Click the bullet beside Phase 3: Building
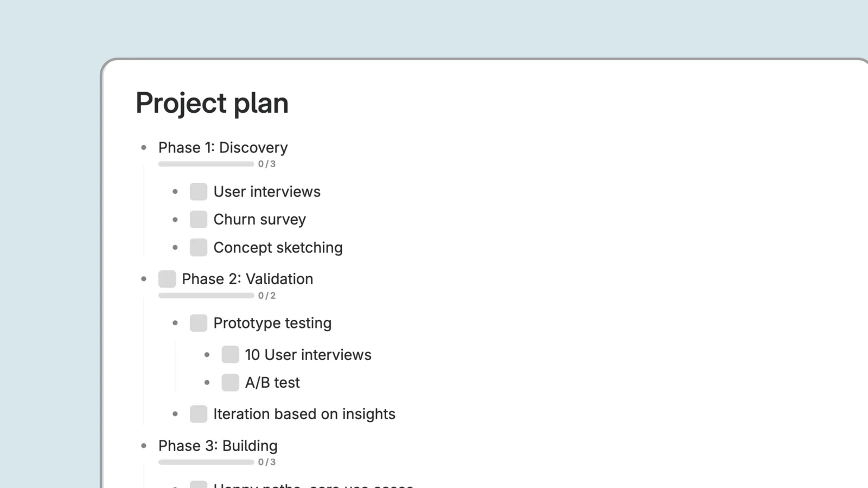This screenshot has width=868, height=488. click(144, 445)
